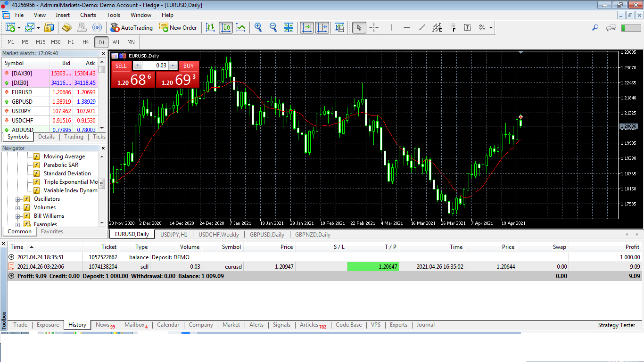Switch to the Journal tab in Toolbox
Viewport: 644px width, 362px height.
425,325
